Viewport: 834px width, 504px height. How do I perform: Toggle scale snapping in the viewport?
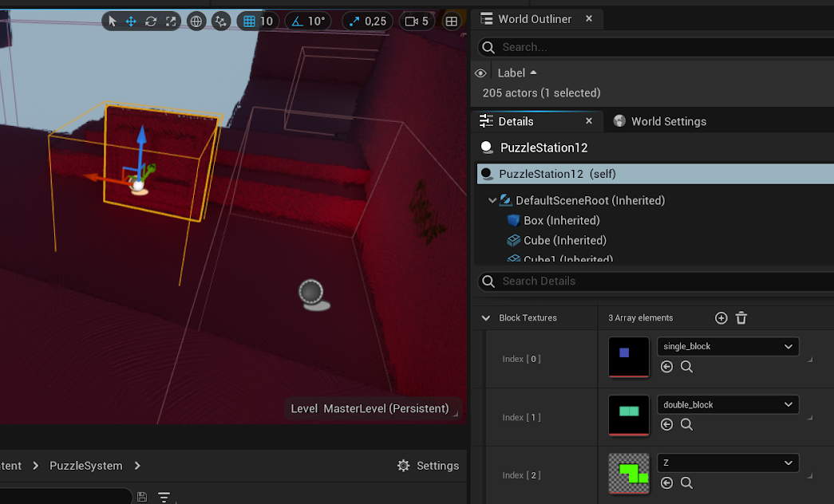(x=354, y=22)
